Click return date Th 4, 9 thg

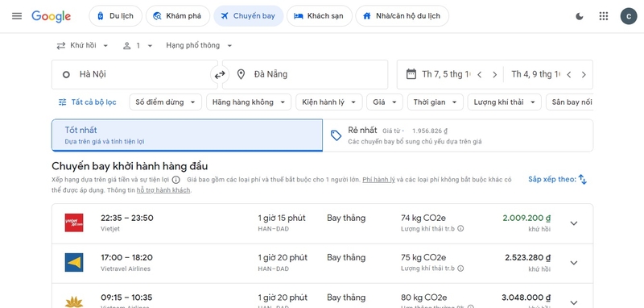pos(535,74)
